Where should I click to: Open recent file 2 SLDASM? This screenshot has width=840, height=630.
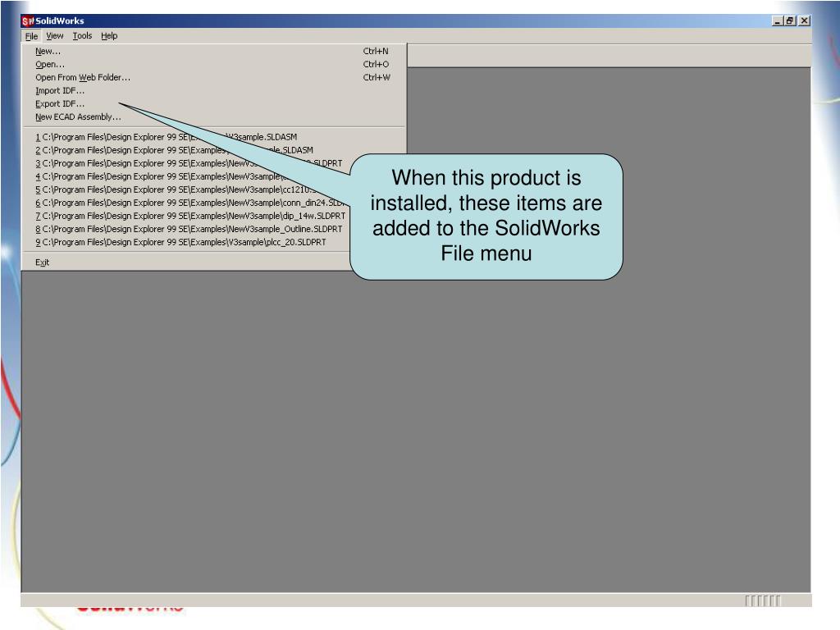coord(214,150)
